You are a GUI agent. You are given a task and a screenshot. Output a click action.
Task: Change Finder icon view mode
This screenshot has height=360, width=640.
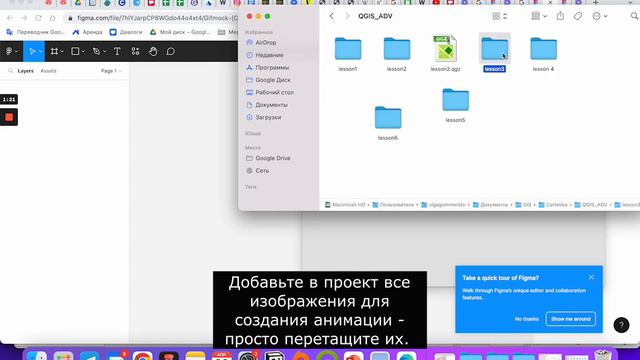coord(499,16)
